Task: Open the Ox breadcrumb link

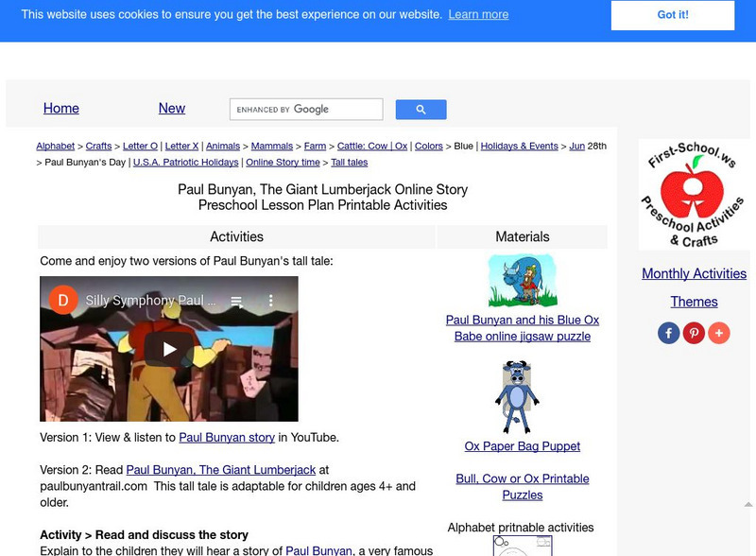Action: 401,147
